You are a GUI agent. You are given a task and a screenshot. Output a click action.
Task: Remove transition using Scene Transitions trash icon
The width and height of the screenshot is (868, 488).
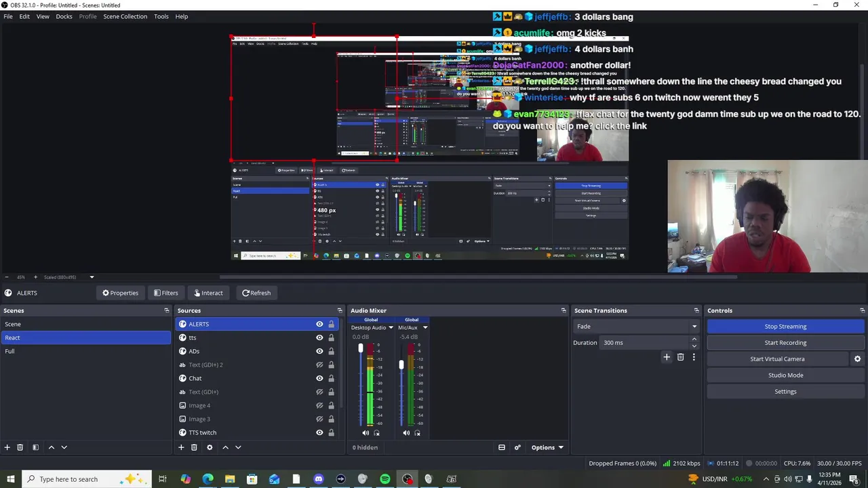(x=681, y=357)
